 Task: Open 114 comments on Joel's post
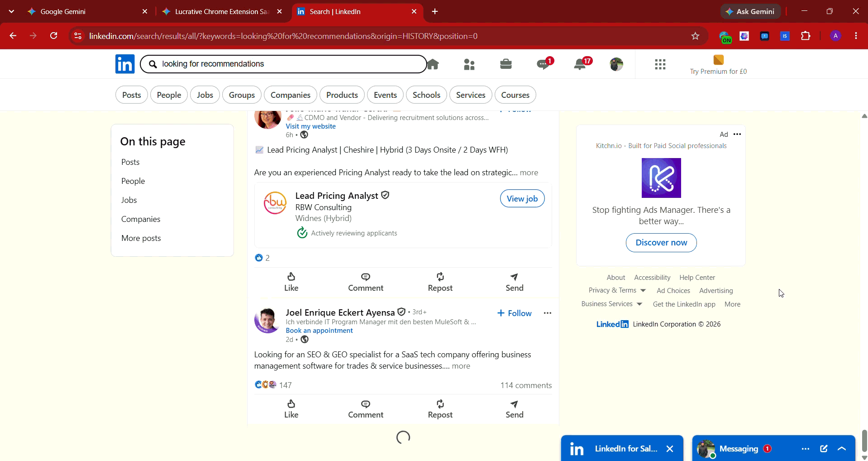coord(526,385)
